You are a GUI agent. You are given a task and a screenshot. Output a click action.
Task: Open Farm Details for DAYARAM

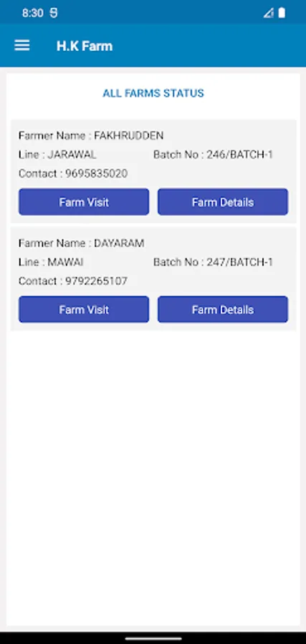click(223, 309)
